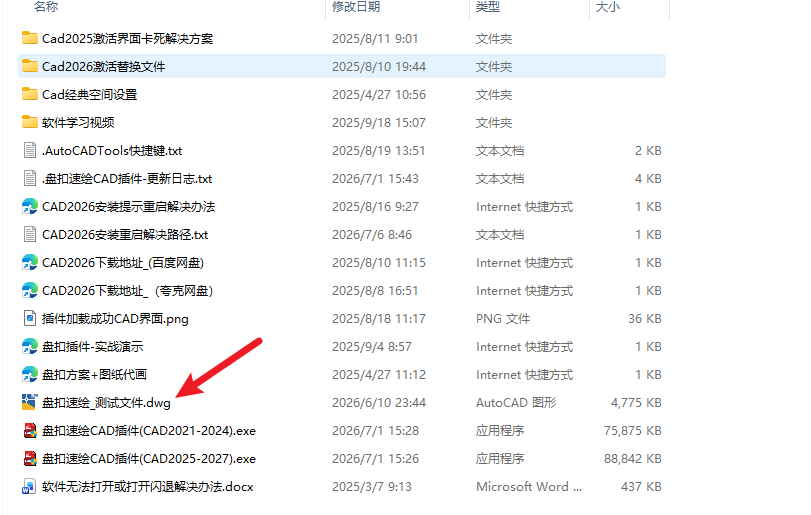Select the 软件学习视频 folder icon
The image size is (811, 515).
pos(29,122)
